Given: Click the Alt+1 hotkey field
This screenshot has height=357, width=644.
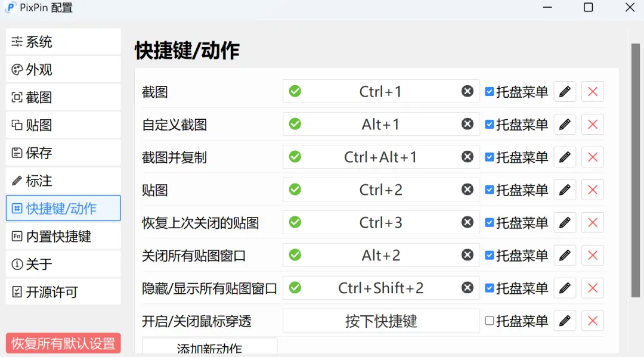Looking at the screenshot, I should coord(380,125).
